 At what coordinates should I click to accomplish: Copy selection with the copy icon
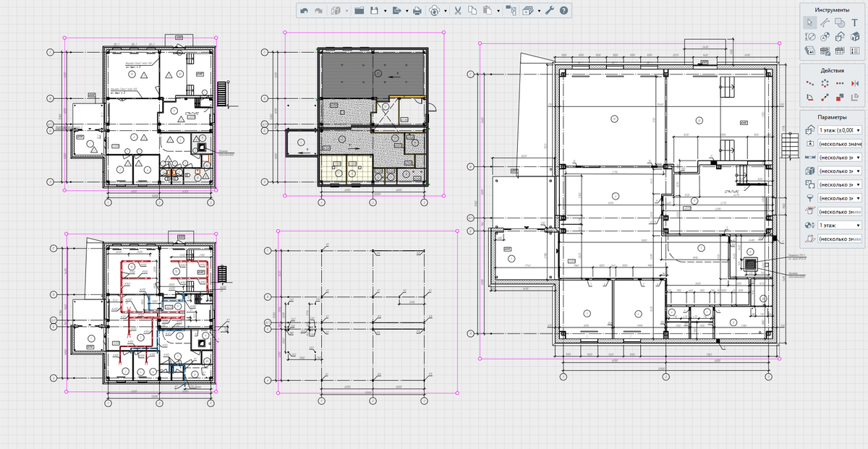tap(472, 11)
